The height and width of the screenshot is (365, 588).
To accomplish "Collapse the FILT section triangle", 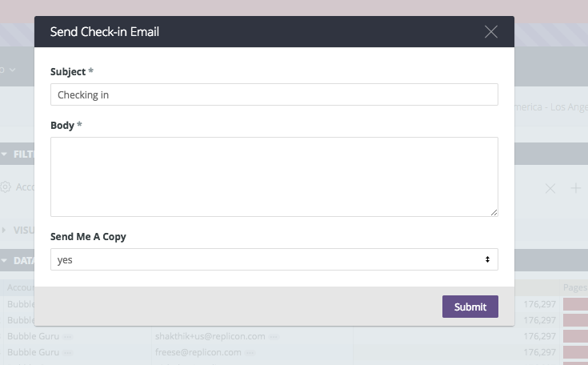I will pos(4,154).
